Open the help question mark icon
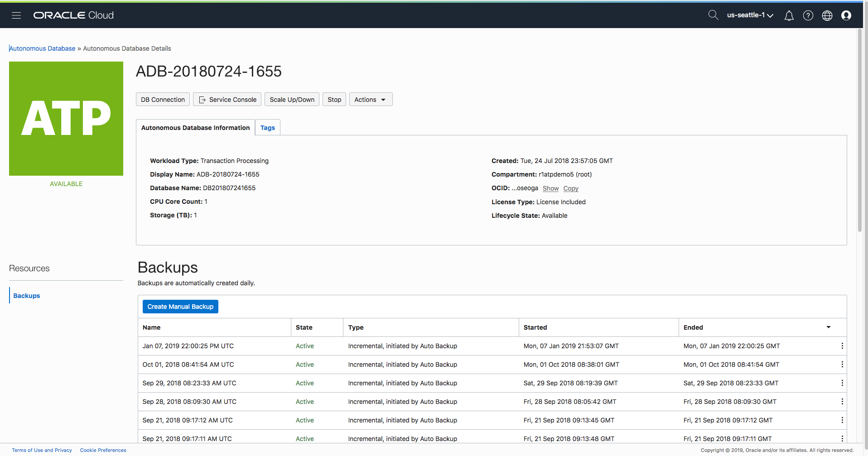 coord(808,15)
